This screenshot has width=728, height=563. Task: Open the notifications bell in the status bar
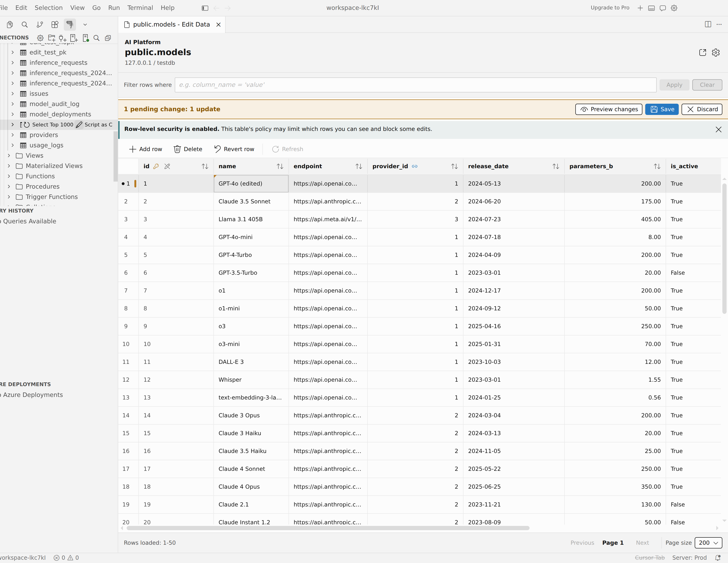point(718,558)
